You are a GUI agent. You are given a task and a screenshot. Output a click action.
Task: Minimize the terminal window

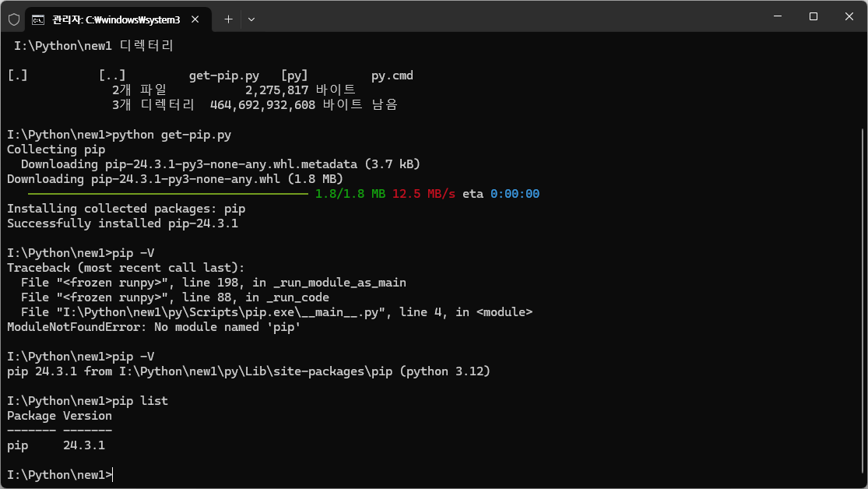pyautogui.click(x=778, y=16)
